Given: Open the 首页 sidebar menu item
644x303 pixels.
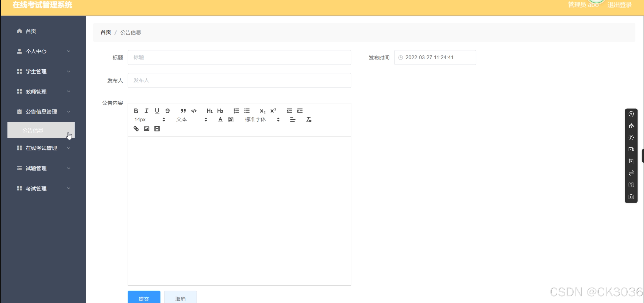Looking at the screenshot, I should click(x=31, y=31).
